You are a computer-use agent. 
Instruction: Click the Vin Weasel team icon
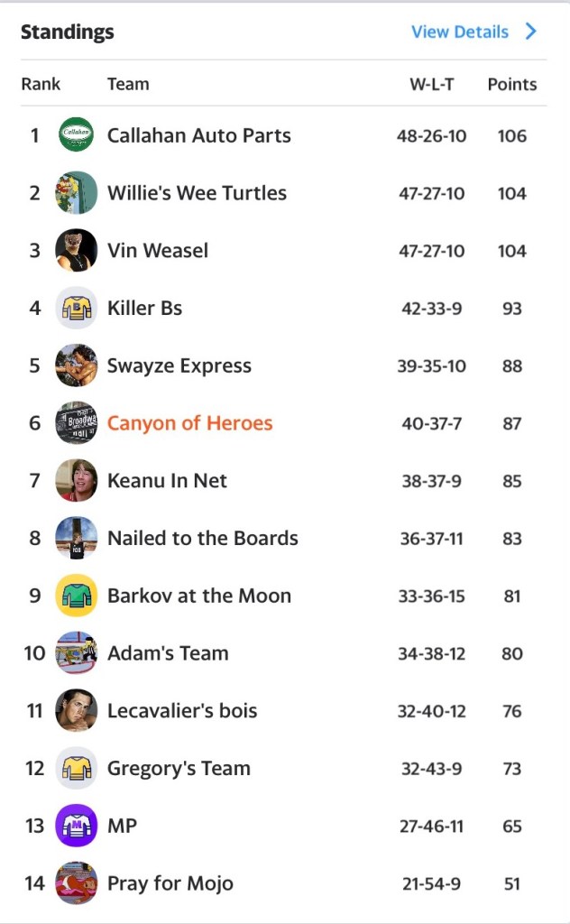tap(76, 251)
